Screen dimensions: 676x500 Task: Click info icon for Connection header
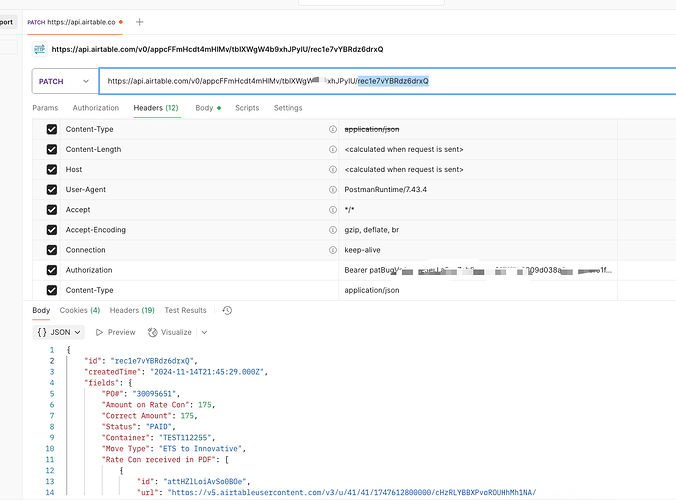[332, 250]
